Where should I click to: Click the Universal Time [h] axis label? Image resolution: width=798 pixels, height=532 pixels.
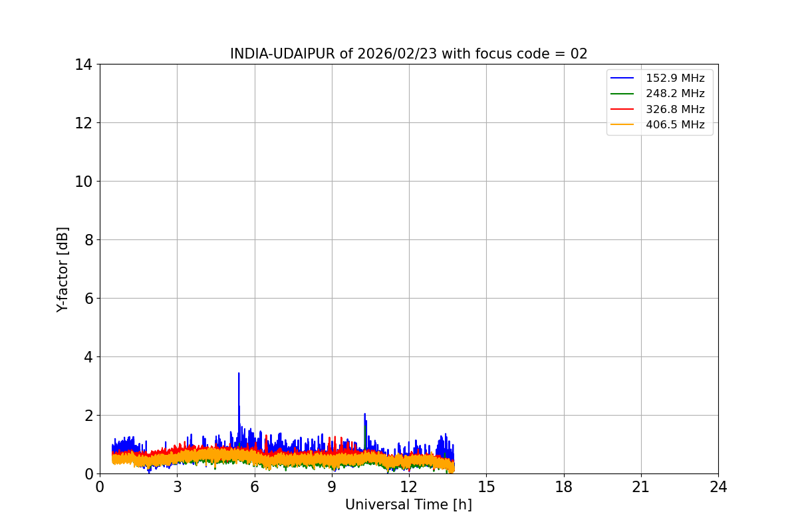pyautogui.click(x=408, y=505)
